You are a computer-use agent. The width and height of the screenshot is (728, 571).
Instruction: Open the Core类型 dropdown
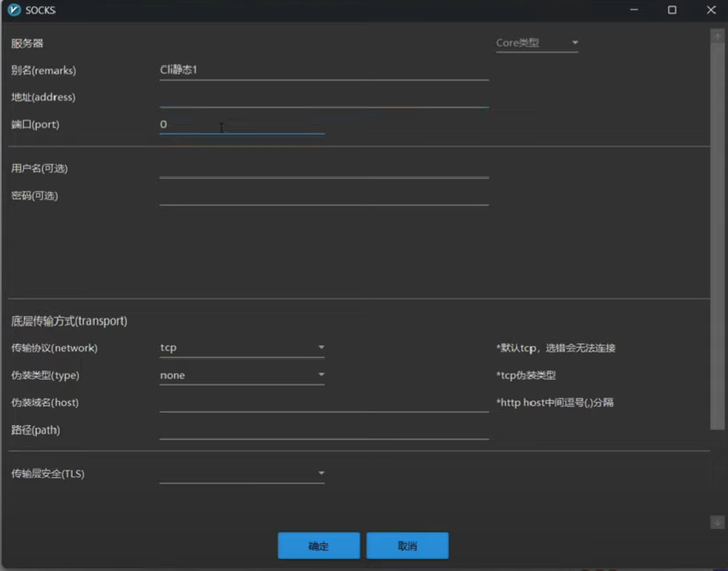tap(537, 43)
